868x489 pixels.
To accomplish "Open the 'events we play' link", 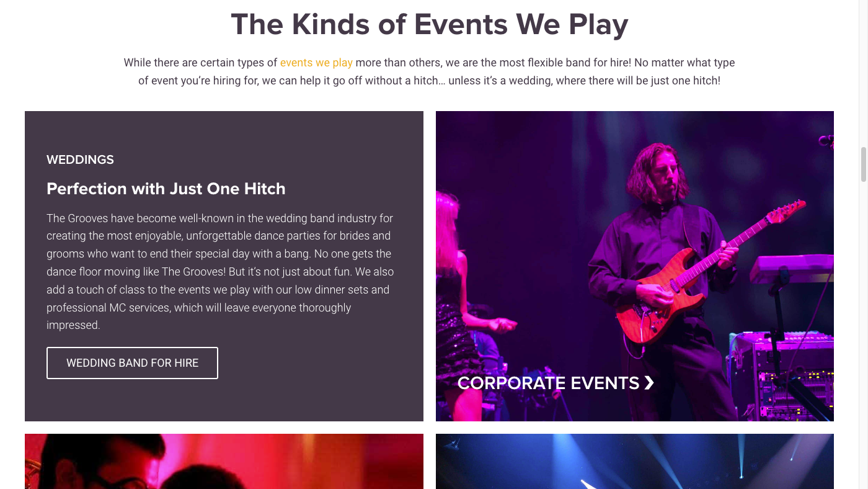I will pyautogui.click(x=316, y=63).
